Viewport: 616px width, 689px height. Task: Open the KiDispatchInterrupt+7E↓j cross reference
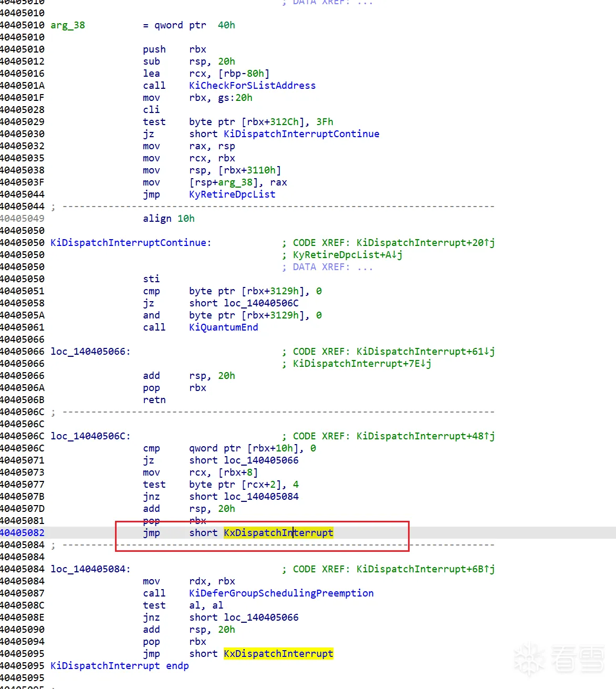pos(362,364)
